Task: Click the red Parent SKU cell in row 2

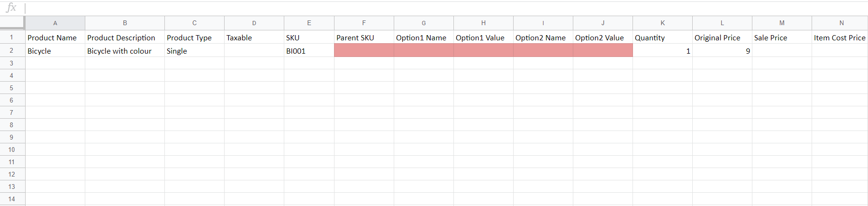Action: pyautogui.click(x=364, y=50)
